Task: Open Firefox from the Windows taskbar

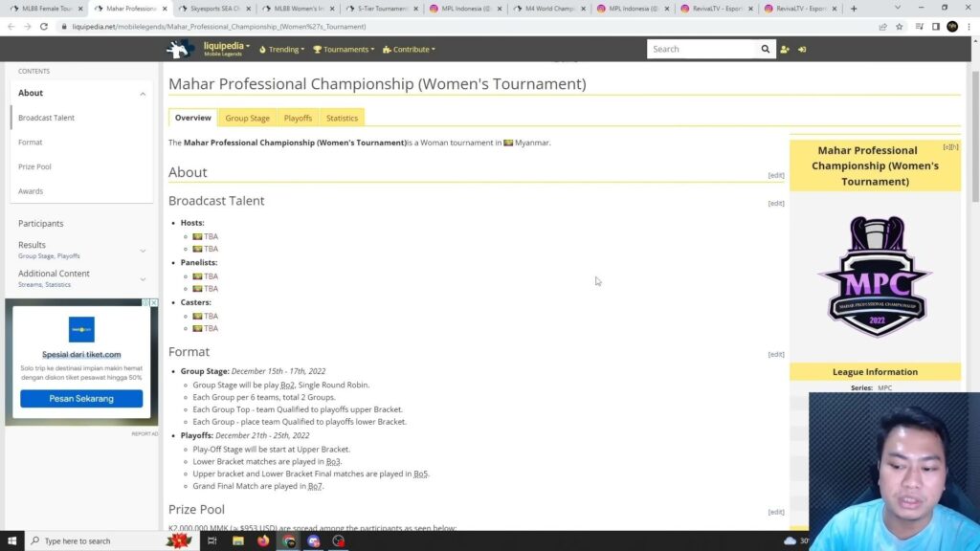Action: pyautogui.click(x=264, y=540)
